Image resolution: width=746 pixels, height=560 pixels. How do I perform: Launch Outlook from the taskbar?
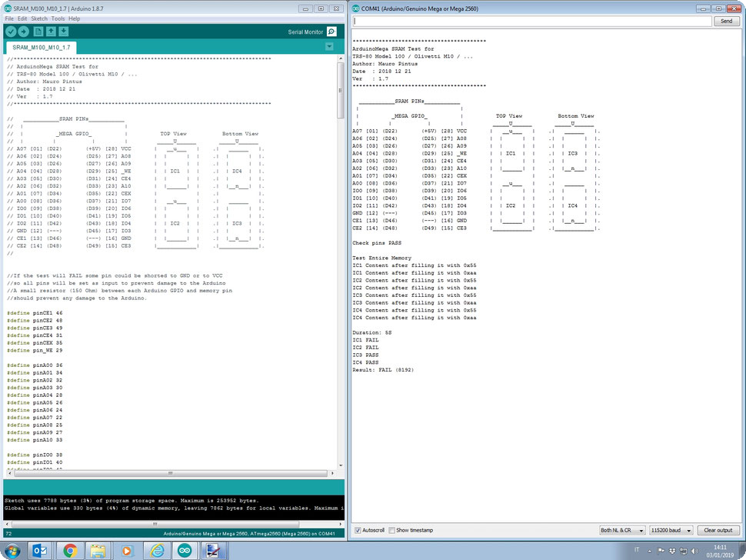click(39, 551)
